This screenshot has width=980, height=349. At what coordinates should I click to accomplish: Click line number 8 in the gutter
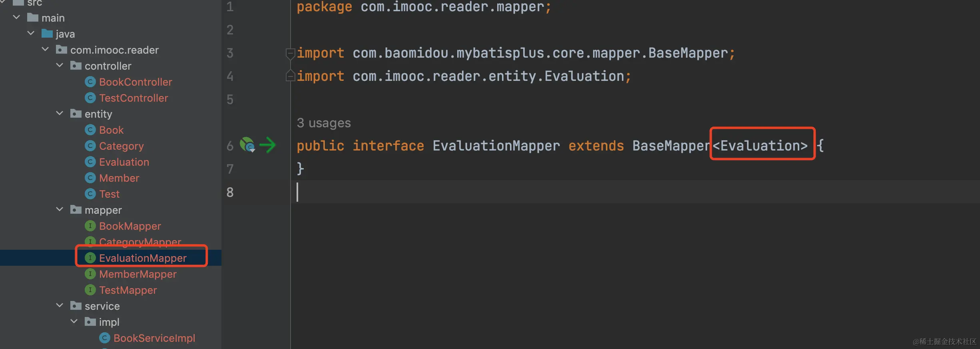(x=230, y=192)
